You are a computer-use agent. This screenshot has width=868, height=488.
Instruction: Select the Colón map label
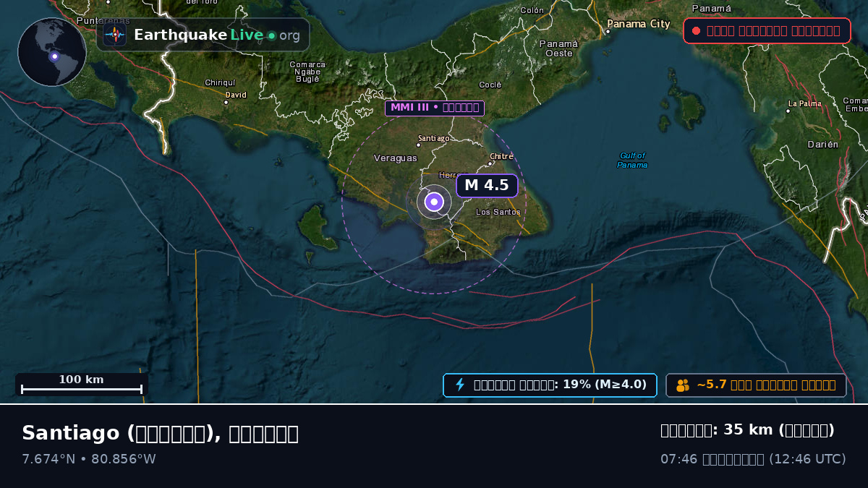(532, 10)
